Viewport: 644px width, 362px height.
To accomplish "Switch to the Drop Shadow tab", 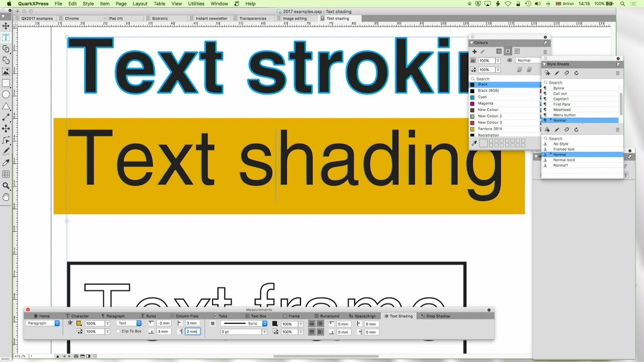I will pos(435,316).
